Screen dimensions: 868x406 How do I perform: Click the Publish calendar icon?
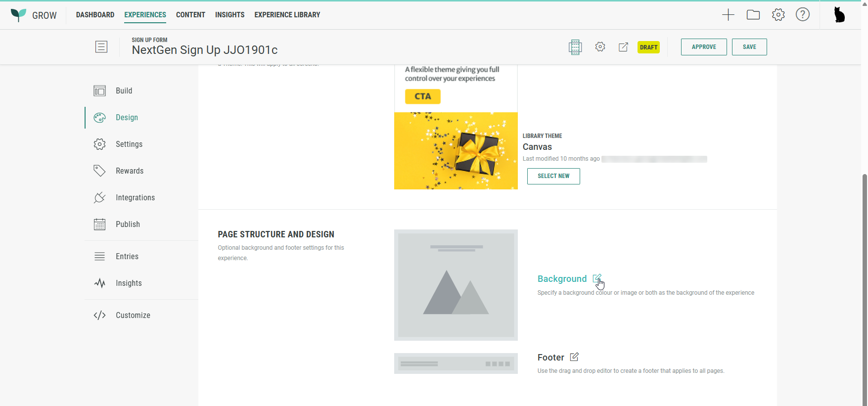(99, 225)
